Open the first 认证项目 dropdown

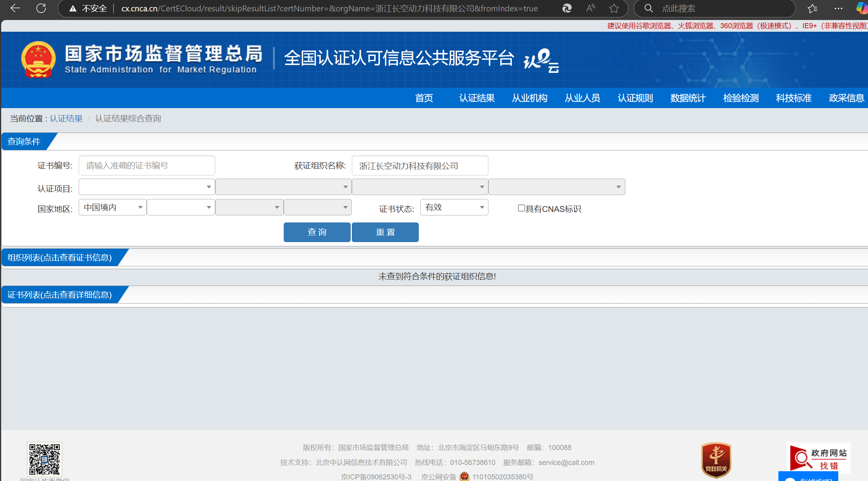point(147,187)
